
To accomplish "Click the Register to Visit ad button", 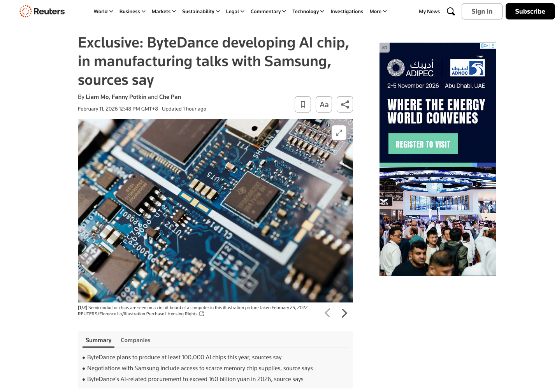I will [x=423, y=144].
